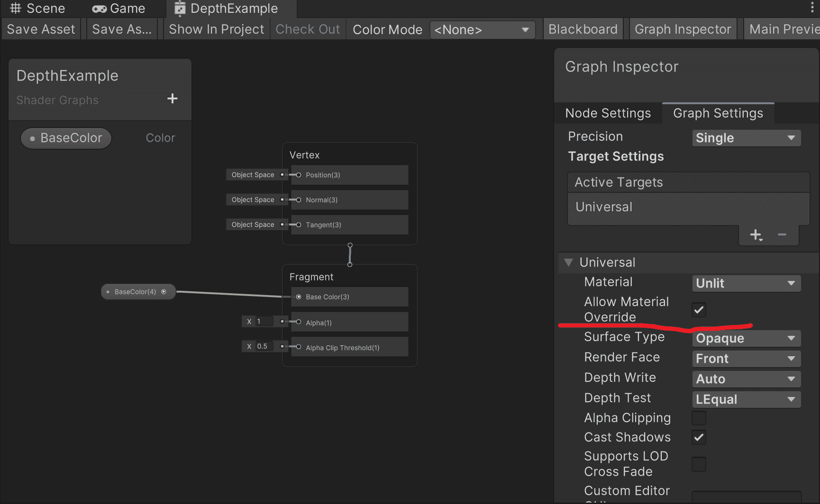Screen dimensions: 820x504
Task: Click the Save Asset button
Action: click(x=41, y=29)
